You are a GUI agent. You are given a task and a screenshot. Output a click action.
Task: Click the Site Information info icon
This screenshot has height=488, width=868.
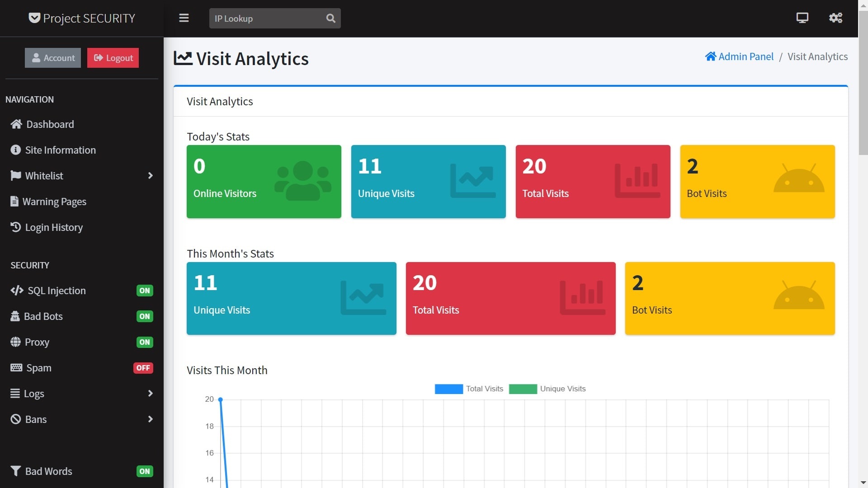15,150
